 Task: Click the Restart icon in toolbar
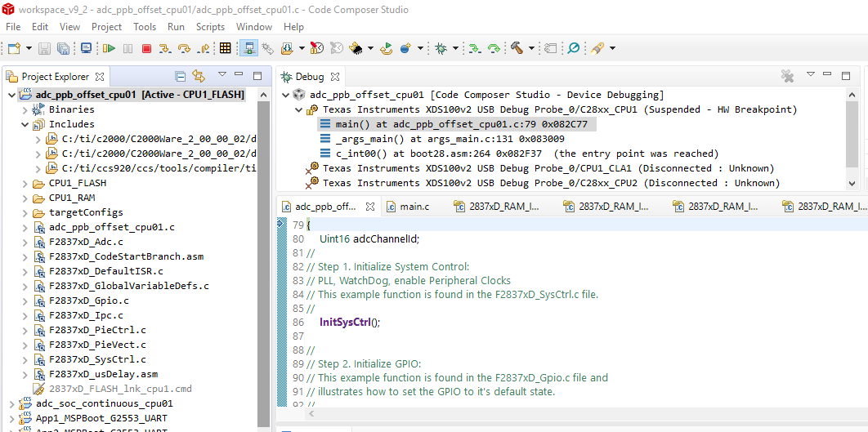tap(387, 49)
